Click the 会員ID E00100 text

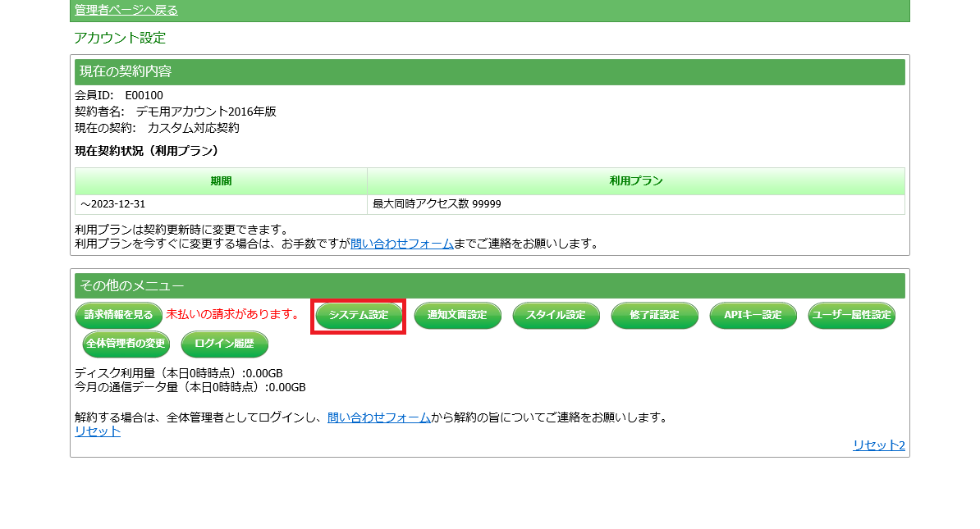119,96
